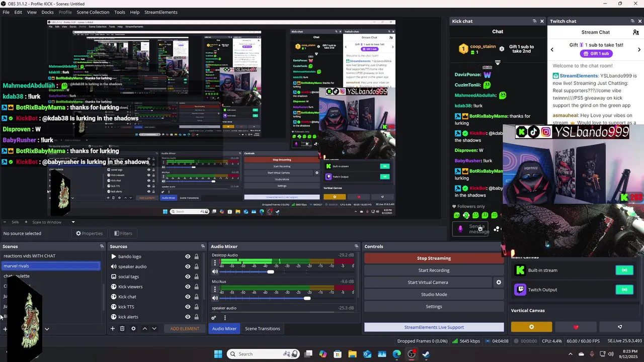Open Audio Mixer bottom three-dot menu

pyautogui.click(x=225, y=317)
